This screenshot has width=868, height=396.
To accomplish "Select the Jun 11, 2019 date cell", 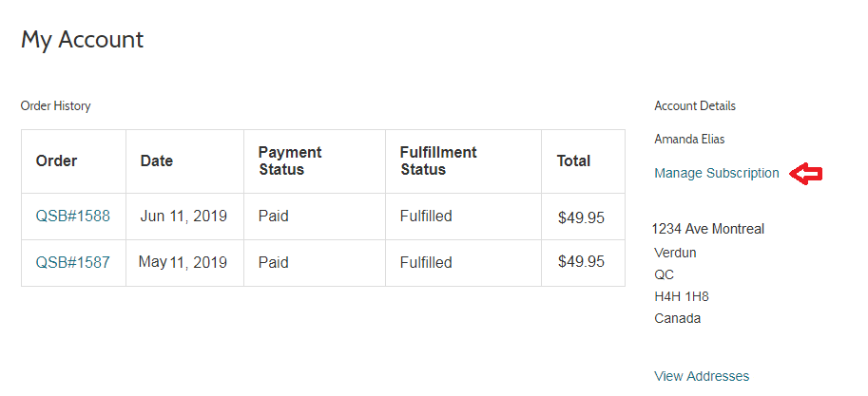I will pyautogui.click(x=183, y=217).
